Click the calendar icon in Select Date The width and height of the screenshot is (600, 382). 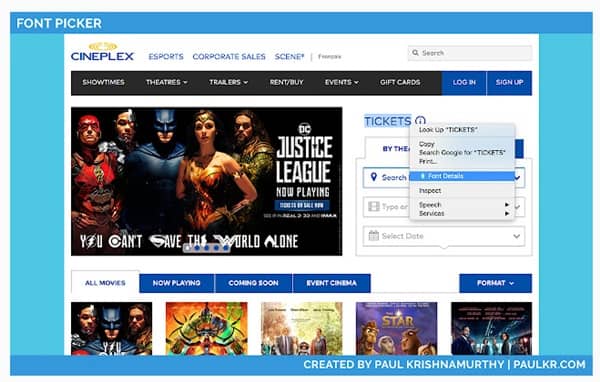point(373,235)
